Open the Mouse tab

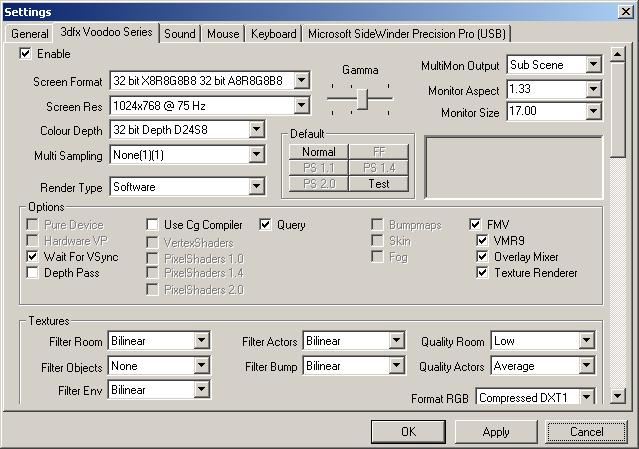(223, 33)
